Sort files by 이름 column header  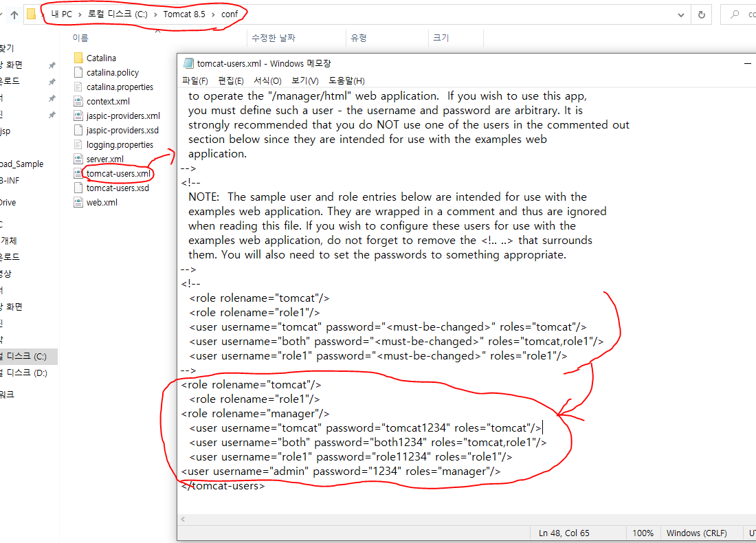point(80,38)
